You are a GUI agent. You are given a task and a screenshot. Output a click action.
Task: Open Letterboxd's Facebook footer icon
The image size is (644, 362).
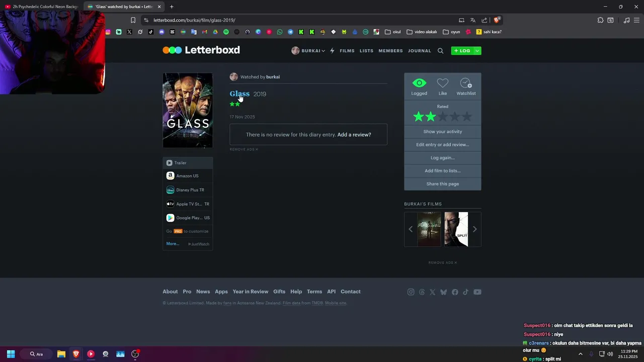pyautogui.click(x=455, y=292)
